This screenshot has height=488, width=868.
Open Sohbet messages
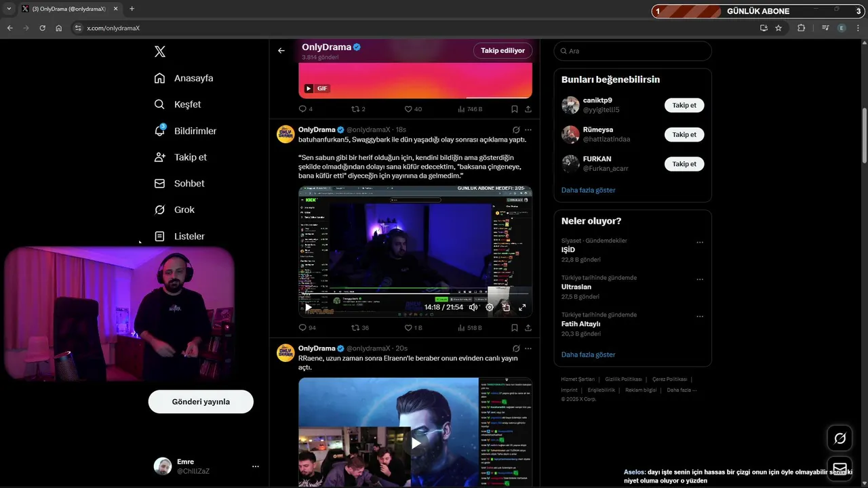click(179, 184)
